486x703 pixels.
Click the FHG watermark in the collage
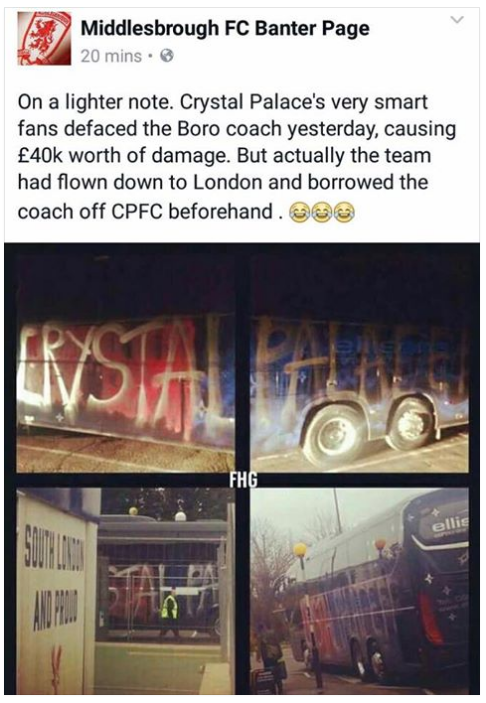click(x=243, y=480)
